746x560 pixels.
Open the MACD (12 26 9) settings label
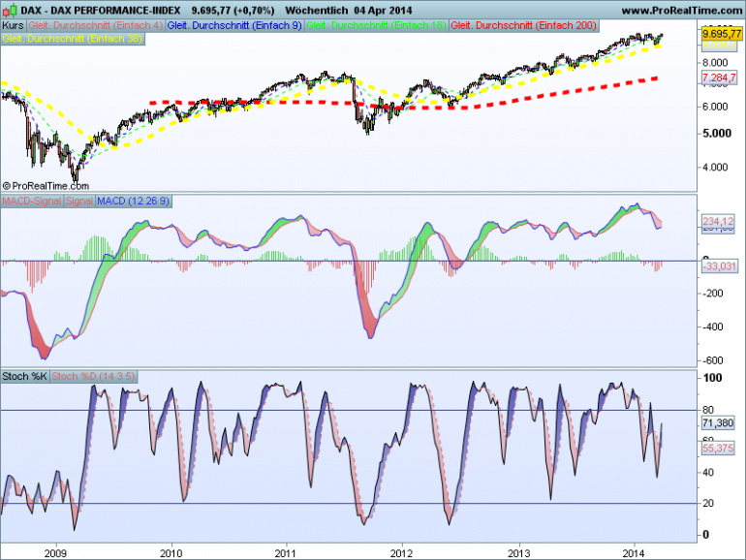click(x=134, y=202)
